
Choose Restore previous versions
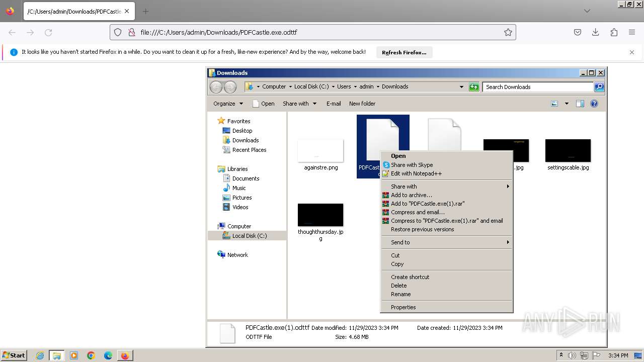pos(446,229)
